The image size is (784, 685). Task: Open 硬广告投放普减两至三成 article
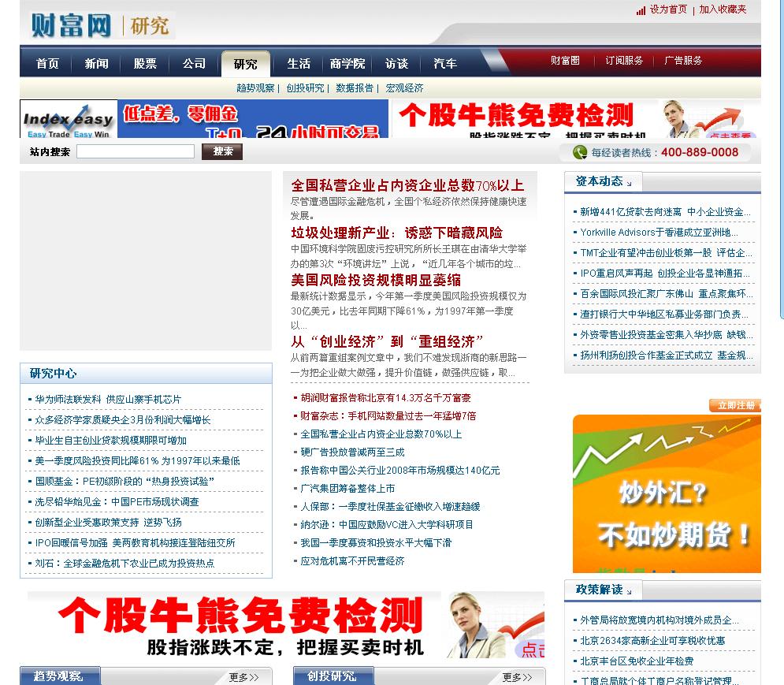point(352,452)
